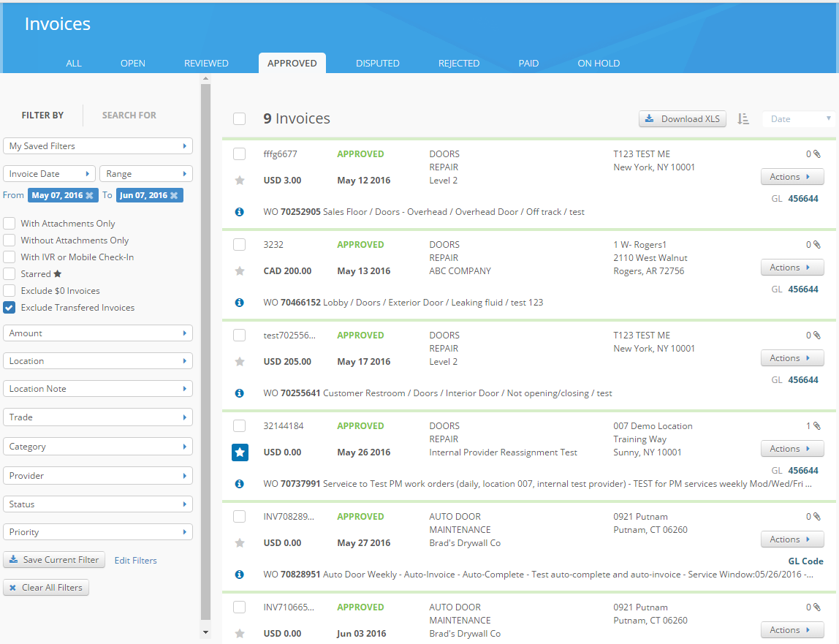The image size is (839, 644).
Task: View the PAID tab
Action: coord(528,63)
